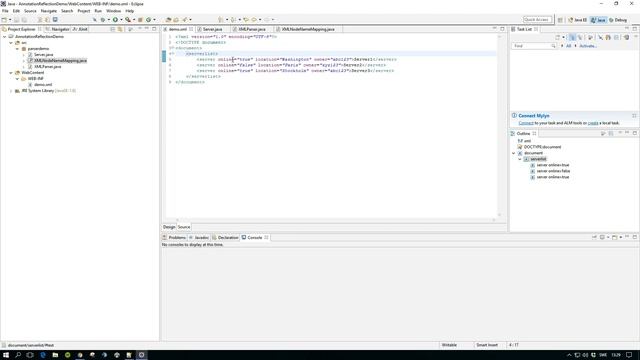Select the Navigator view tab
This screenshot has height=360, width=640.
[x=58, y=29]
